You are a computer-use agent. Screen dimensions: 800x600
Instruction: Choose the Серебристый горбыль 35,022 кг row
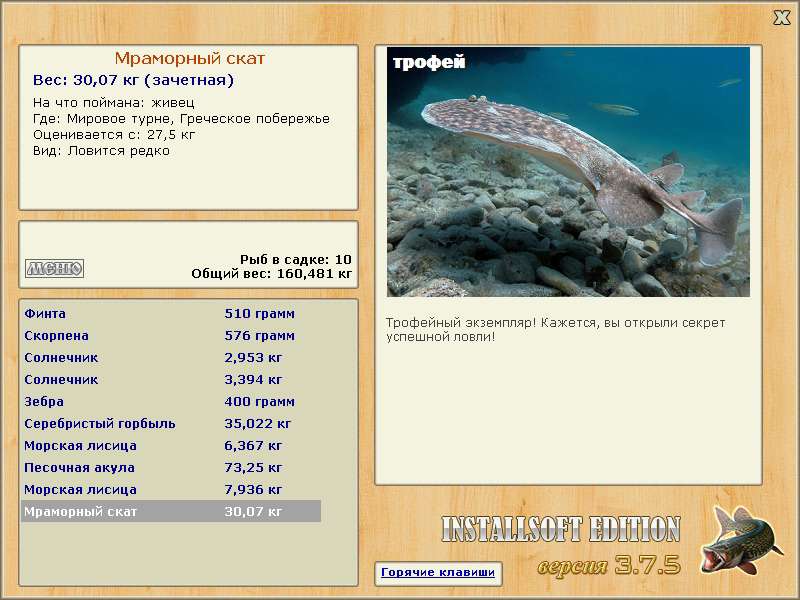[x=171, y=423]
